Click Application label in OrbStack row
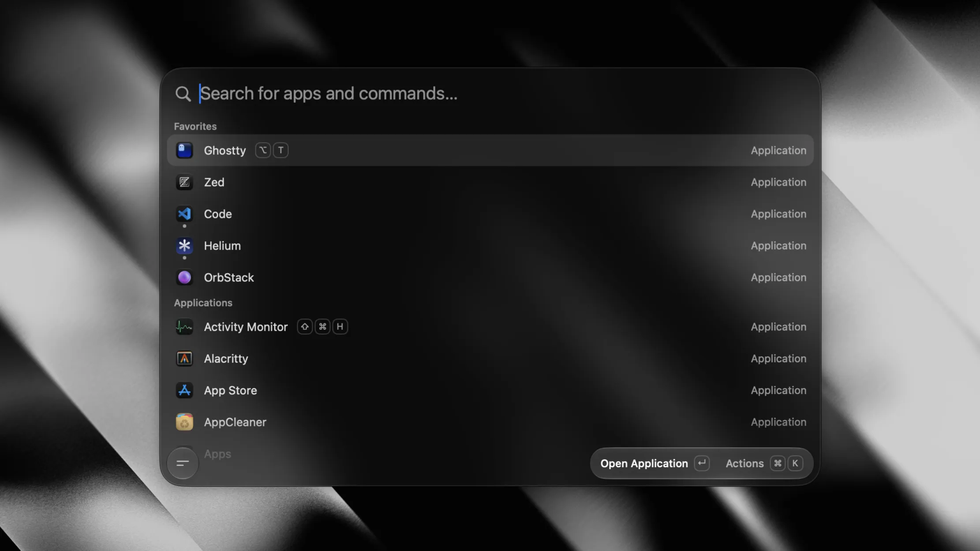The height and width of the screenshot is (551, 980). click(x=778, y=277)
